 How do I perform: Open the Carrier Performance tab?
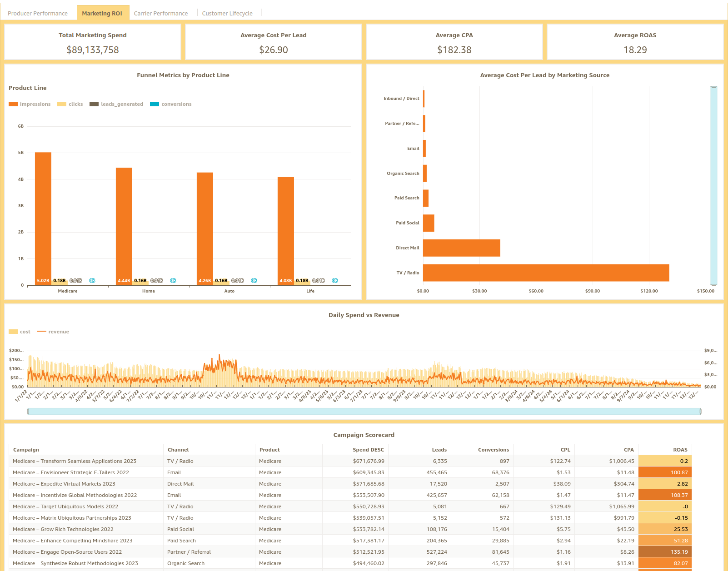(161, 13)
